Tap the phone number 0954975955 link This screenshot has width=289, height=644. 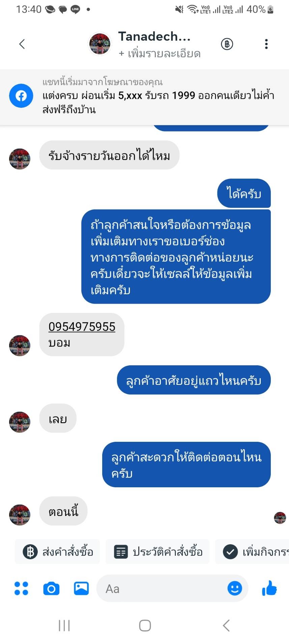82,327
